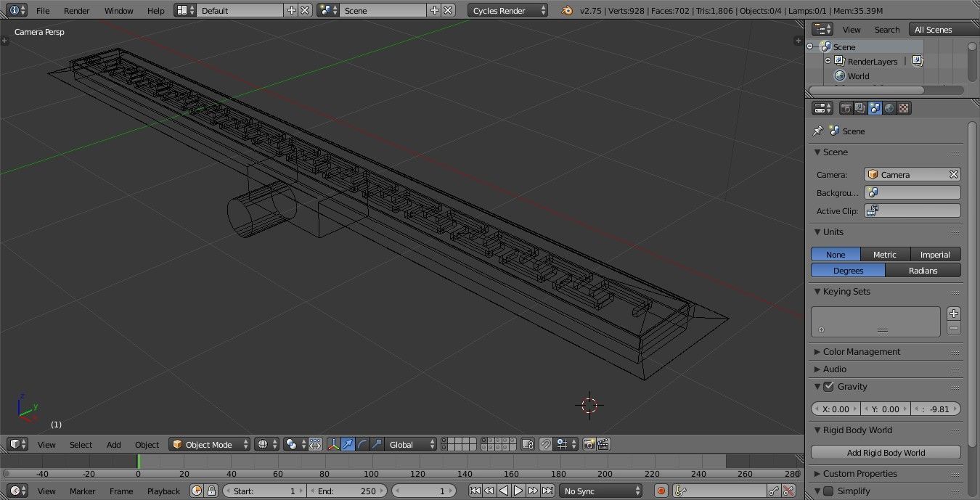Open the Select menu

tap(81, 444)
